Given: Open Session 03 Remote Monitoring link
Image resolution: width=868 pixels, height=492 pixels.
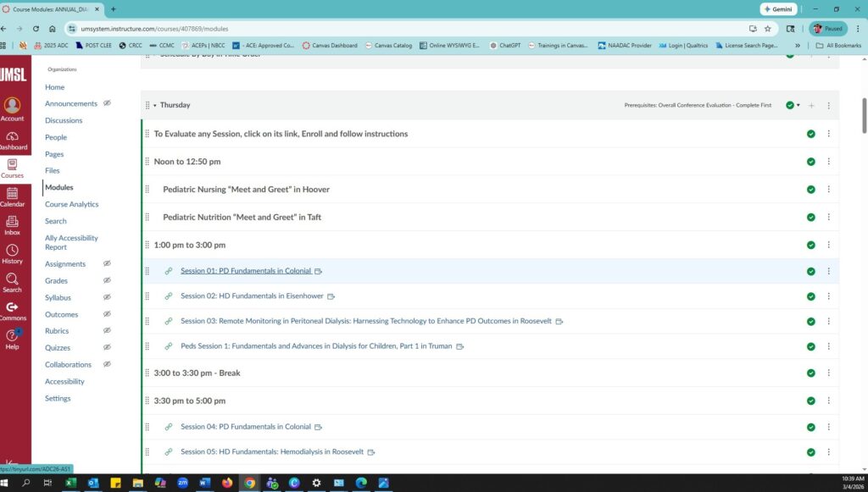Looking at the screenshot, I should [365, 321].
